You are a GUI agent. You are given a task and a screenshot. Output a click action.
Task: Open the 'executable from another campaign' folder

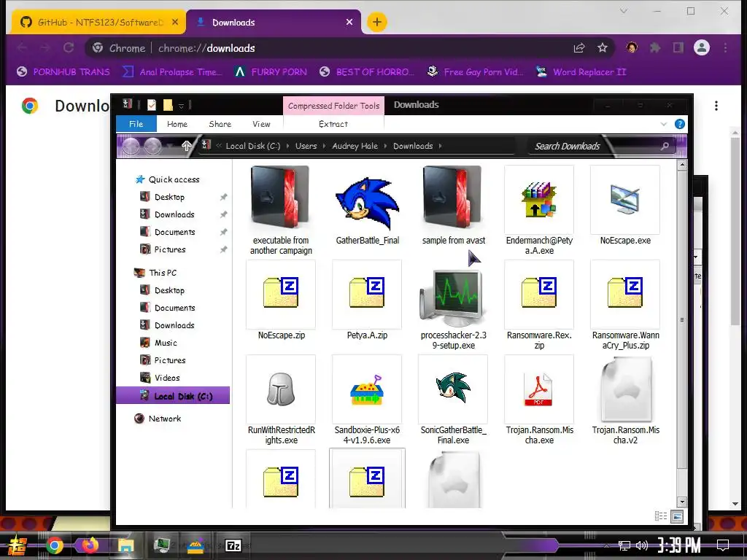[281, 210]
